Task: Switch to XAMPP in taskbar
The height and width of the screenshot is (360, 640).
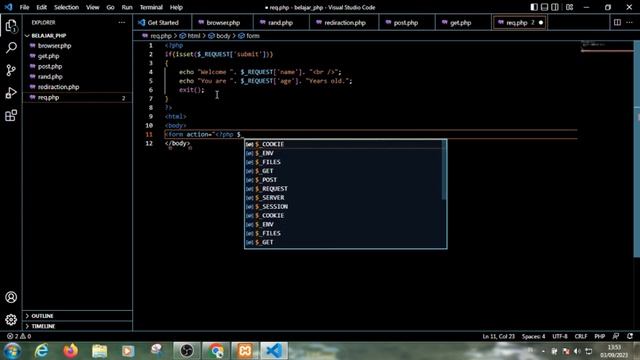Action: click(245, 351)
